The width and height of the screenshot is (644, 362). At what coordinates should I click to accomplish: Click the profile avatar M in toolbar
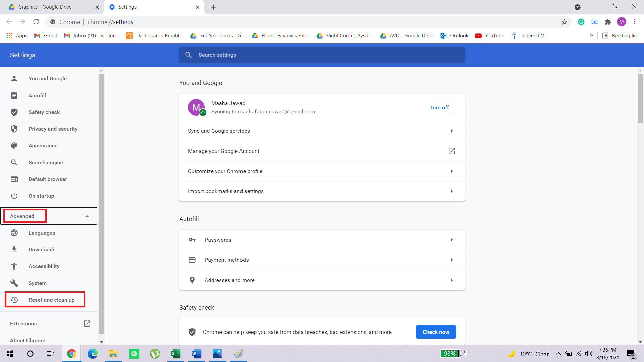(x=622, y=22)
